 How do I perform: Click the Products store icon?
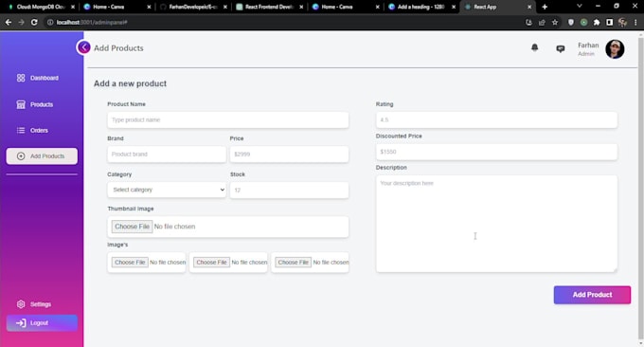point(21,104)
